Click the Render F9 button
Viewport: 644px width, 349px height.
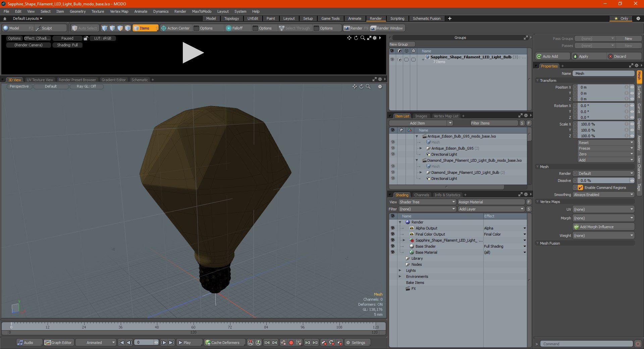pyautogui.click(x=356, y=28)
